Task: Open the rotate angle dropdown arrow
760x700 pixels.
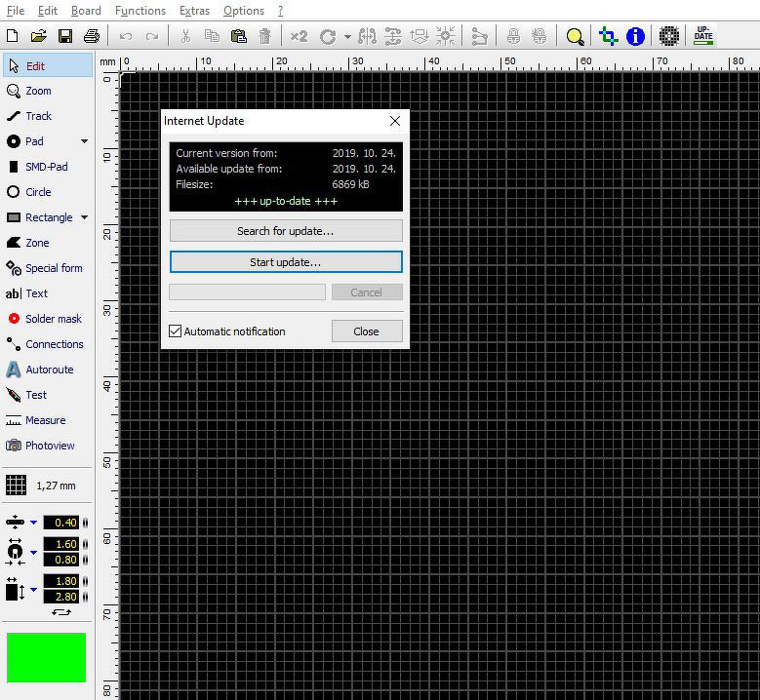Action: tap(347, 37)
